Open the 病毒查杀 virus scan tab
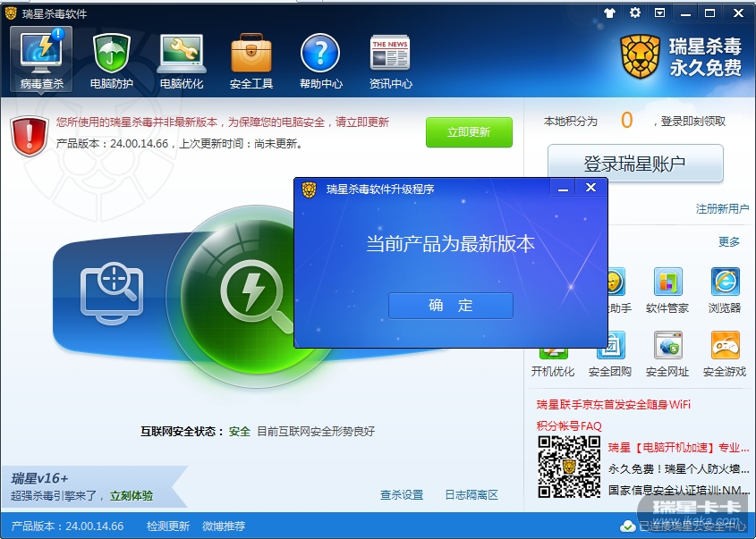Viewport: 756px width, 539px height. click(x=41, y=60)
